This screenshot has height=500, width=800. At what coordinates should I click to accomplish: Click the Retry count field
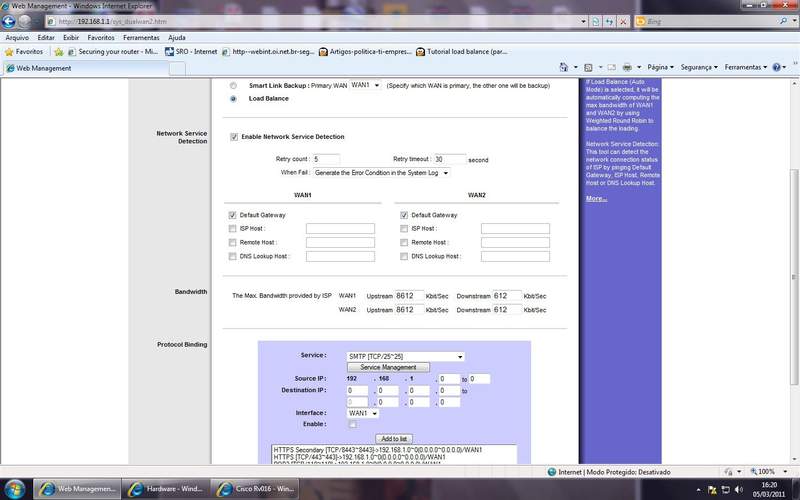(326, 159)
